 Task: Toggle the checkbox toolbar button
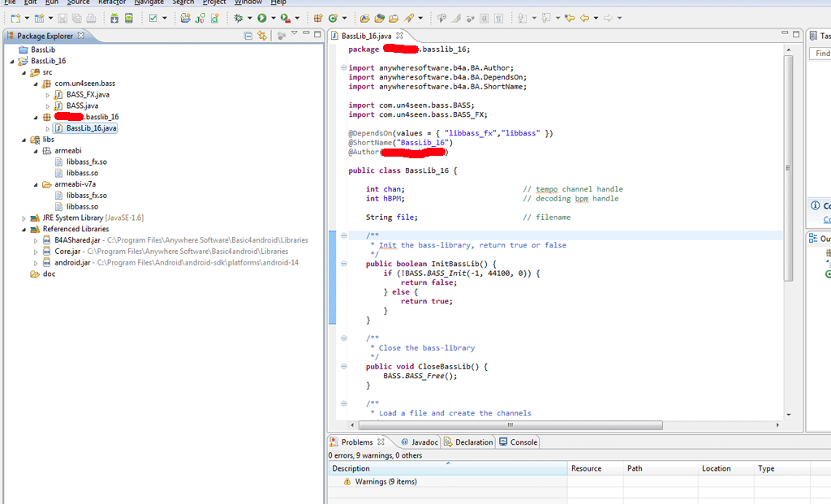(153, 19)
